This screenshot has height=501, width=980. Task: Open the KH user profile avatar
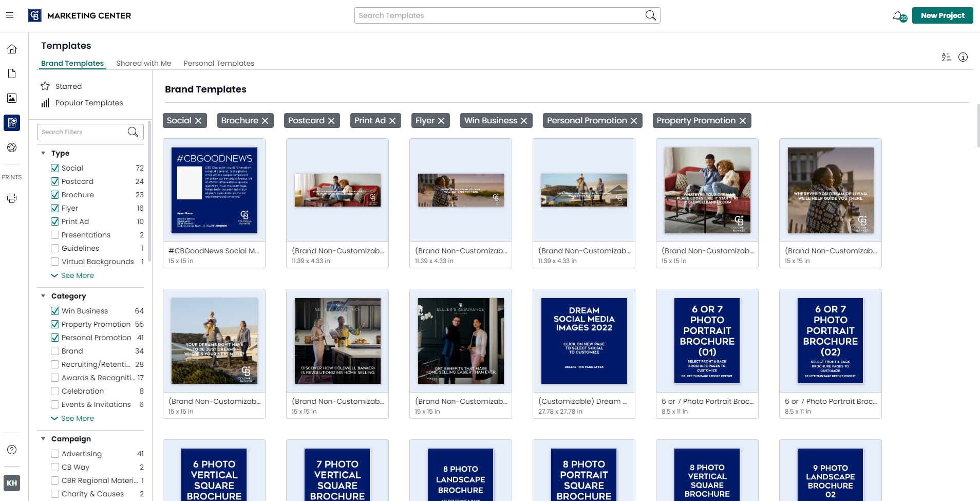[x=12, y=483]
